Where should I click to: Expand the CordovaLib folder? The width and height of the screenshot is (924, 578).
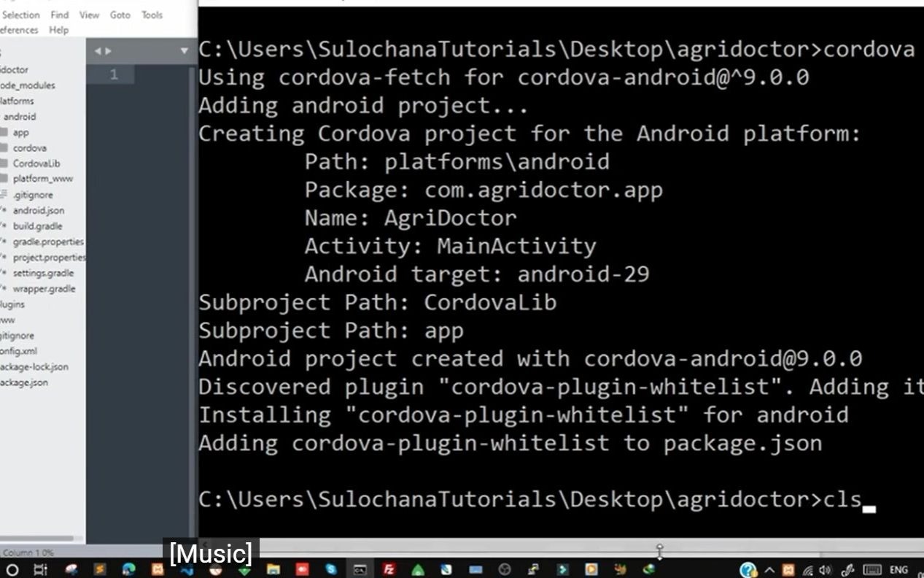36,163
